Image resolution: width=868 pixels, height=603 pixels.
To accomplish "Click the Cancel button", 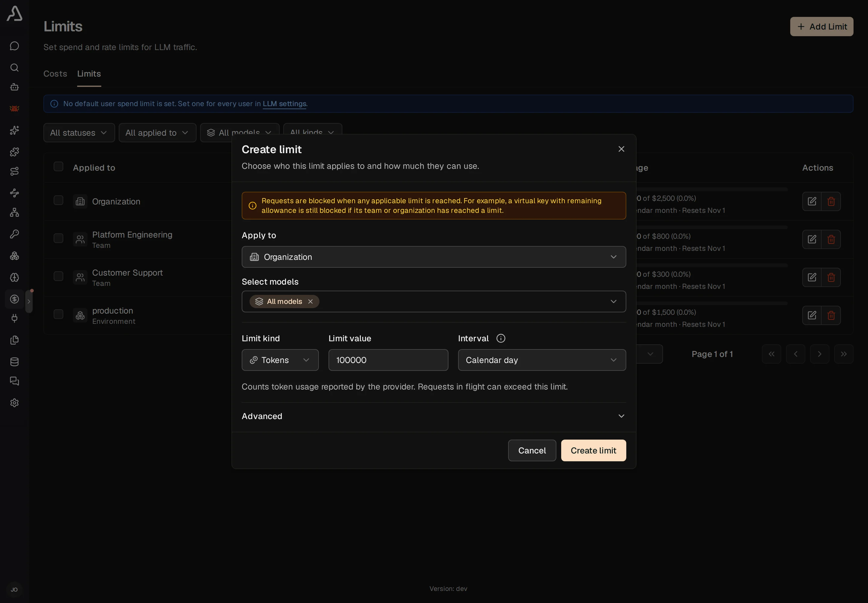I will [x=532, y=450].
